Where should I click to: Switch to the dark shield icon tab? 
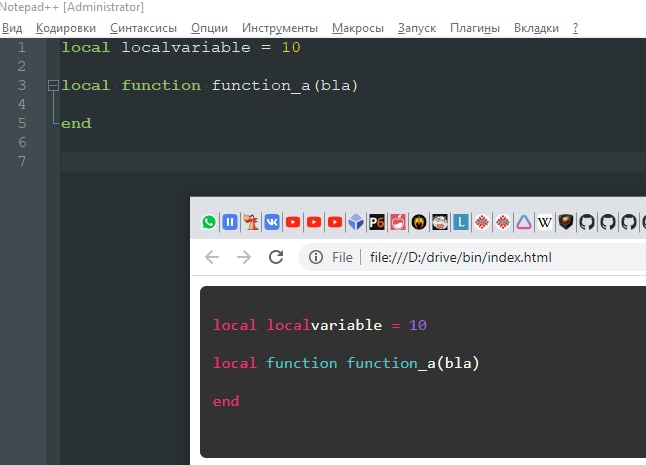click(x=566, y=222)
